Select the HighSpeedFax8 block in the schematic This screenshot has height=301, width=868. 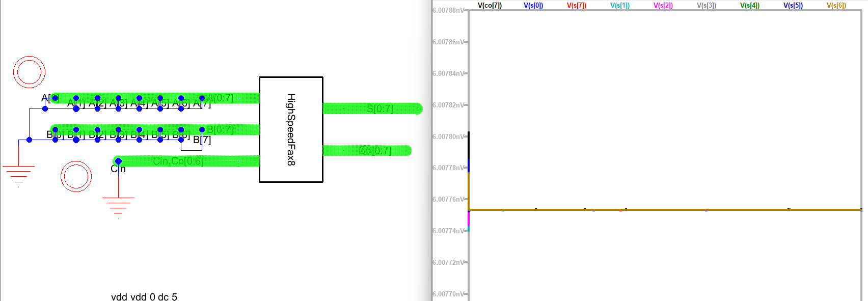coord(291,129)
